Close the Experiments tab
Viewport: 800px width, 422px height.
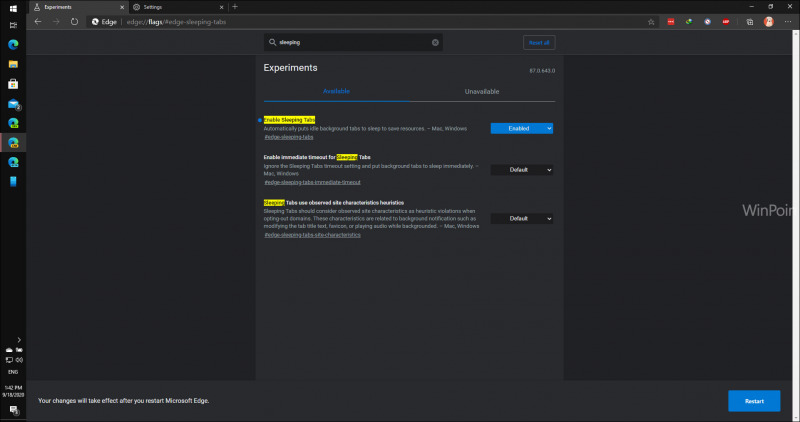point(122,7)
